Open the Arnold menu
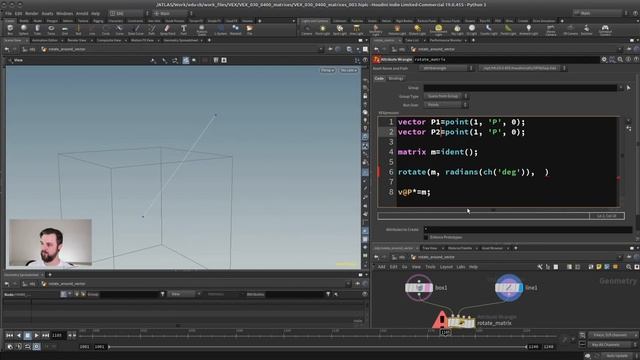 (82, 13)
